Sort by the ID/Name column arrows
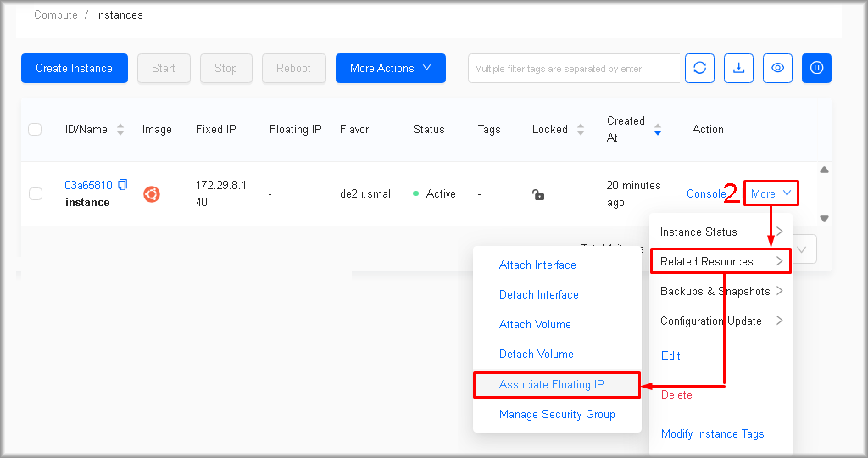Screen dimensions: 868x458 (x=120, y=130)
